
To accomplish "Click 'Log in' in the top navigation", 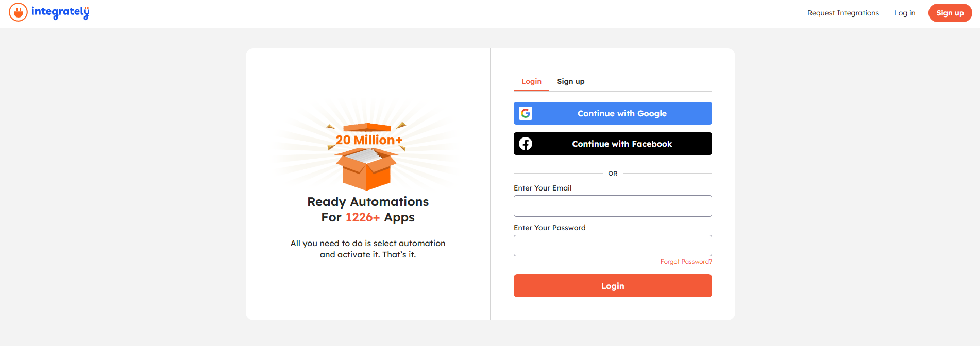I will click(x=905, y=13).
